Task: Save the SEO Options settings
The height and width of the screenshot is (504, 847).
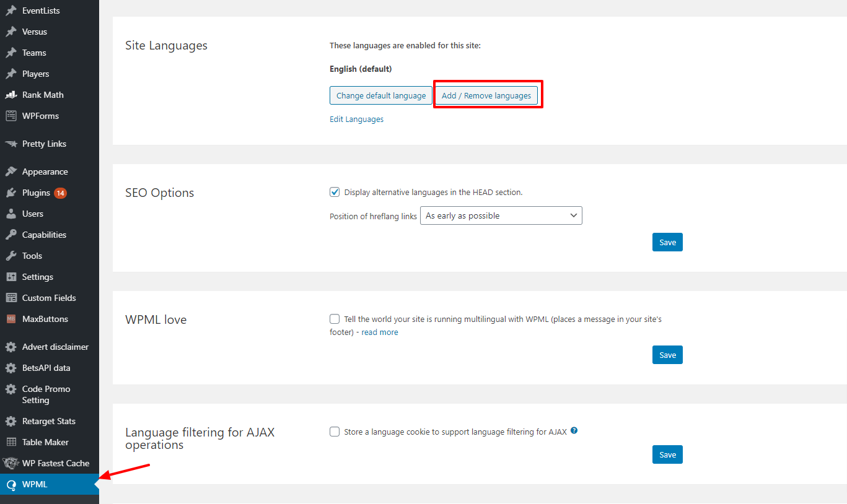Action: 667,242
